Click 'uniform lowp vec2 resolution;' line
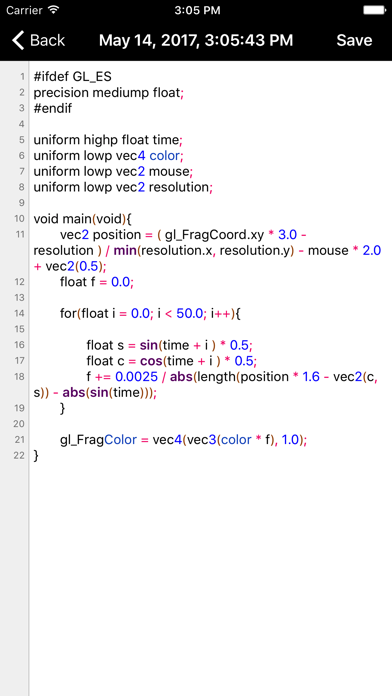The width and height of the screenshot is (392, 696). click(123, 187)
